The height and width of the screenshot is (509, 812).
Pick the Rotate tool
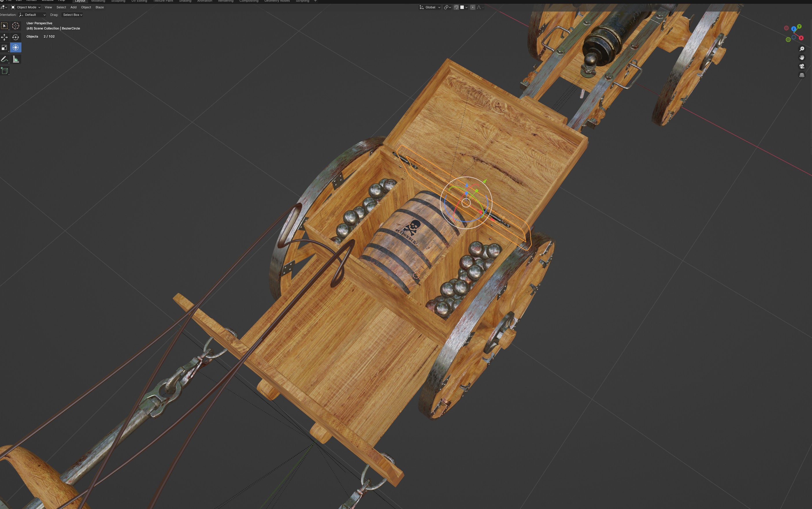click(16, 37)
